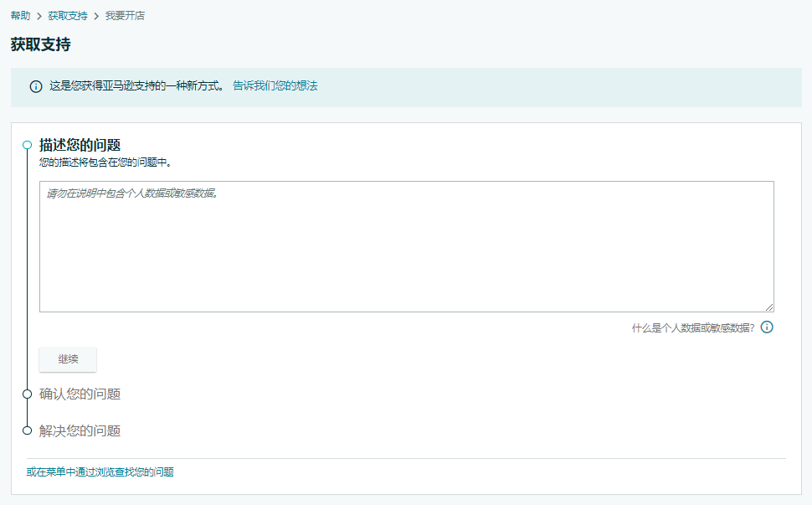Viewport: 812px width, 505px height.
Task: Click the 什么是个人数据或敏感数据? text
Action: point(693,328)
